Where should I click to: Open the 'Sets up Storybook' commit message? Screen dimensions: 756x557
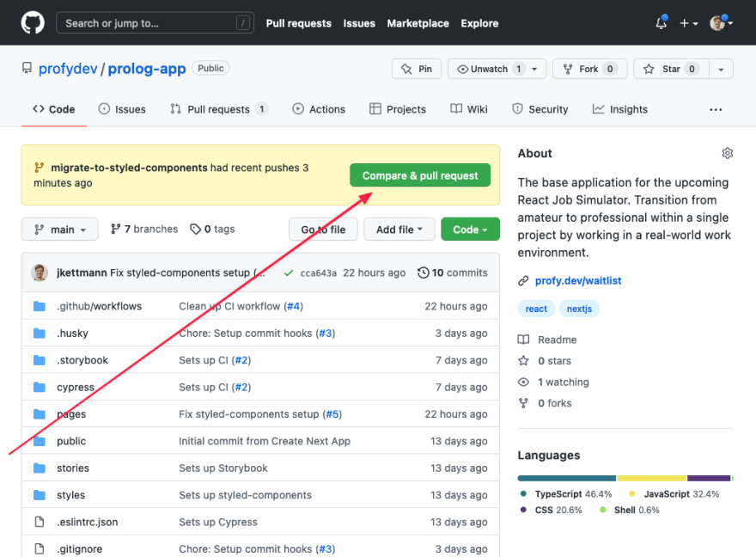pyautogui.click(x=223, y=468)
